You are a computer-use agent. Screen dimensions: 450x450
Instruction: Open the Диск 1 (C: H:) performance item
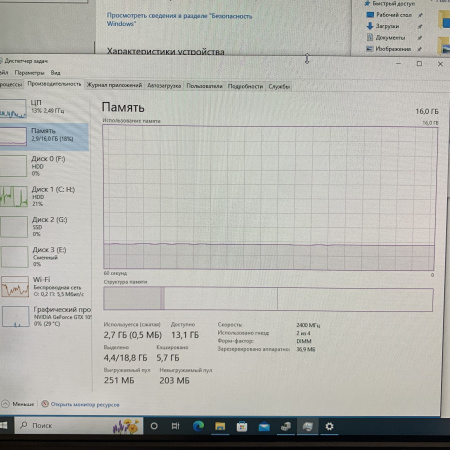click(44, 196)
